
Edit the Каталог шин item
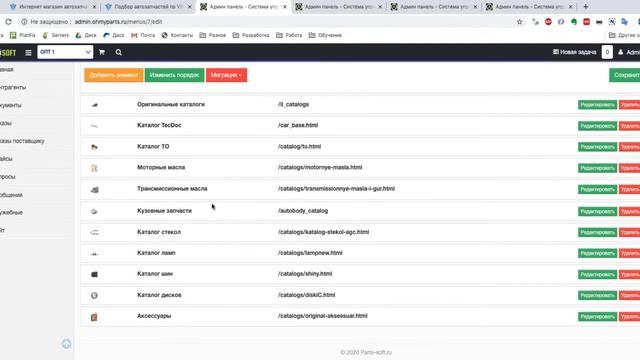597,274
